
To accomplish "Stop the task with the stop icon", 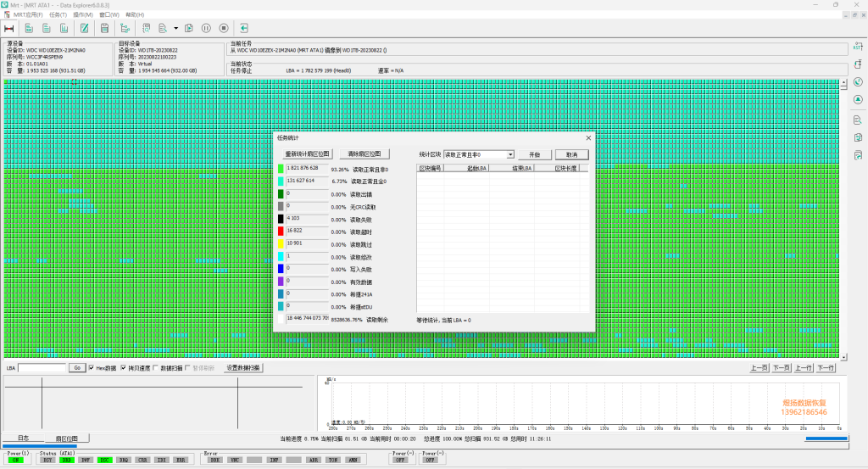I will pyautogui.click(x=224, y=28).
